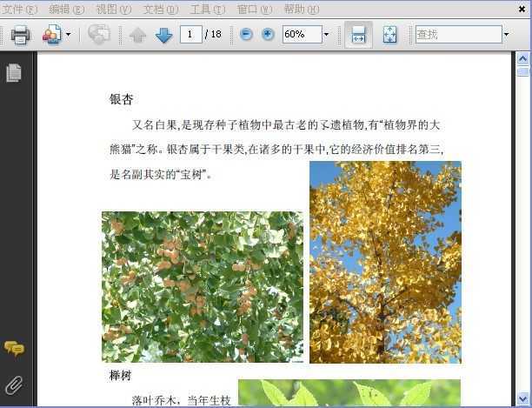Screen dimensions: 532x408
Task: Click the green leaves photo under 榉树
Action: click(x=349, y=392)
